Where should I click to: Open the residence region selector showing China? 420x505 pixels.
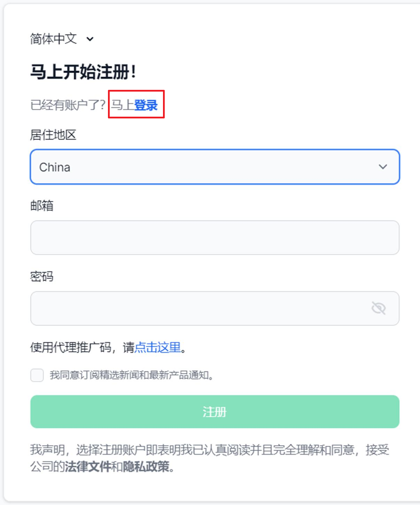(x=215, y=167)
